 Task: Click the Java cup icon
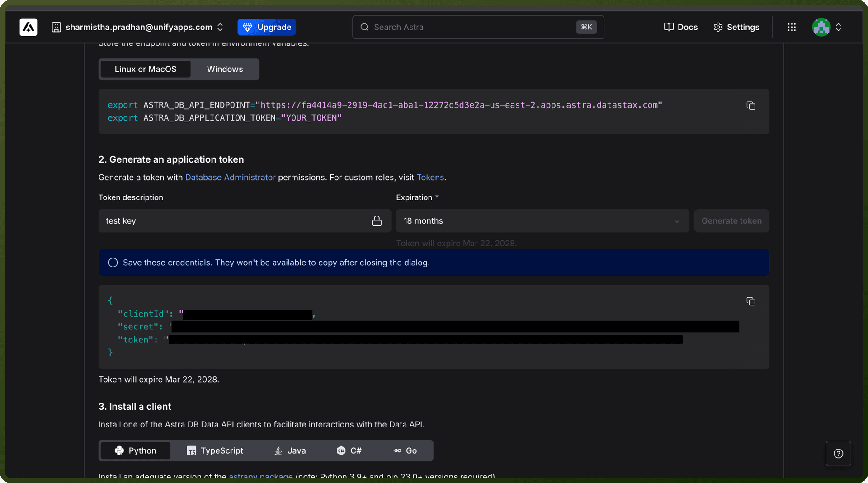pos(278,450)
